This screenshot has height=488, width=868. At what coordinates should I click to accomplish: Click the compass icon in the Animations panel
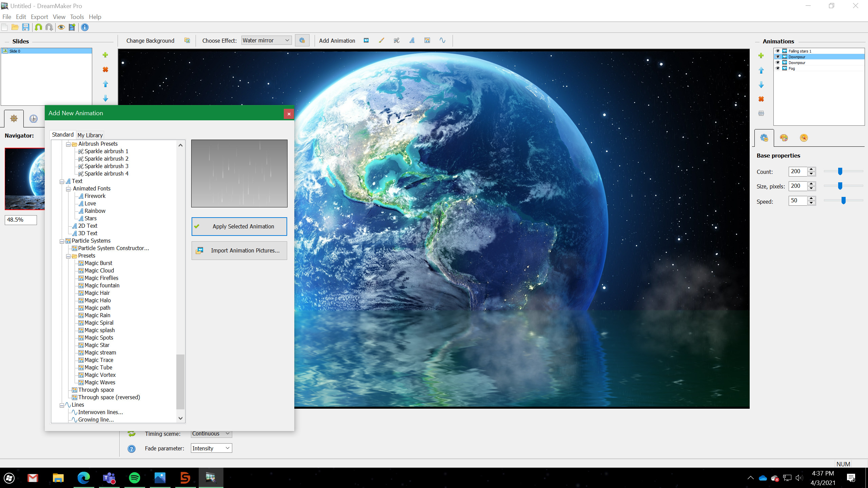coord(804,138)
